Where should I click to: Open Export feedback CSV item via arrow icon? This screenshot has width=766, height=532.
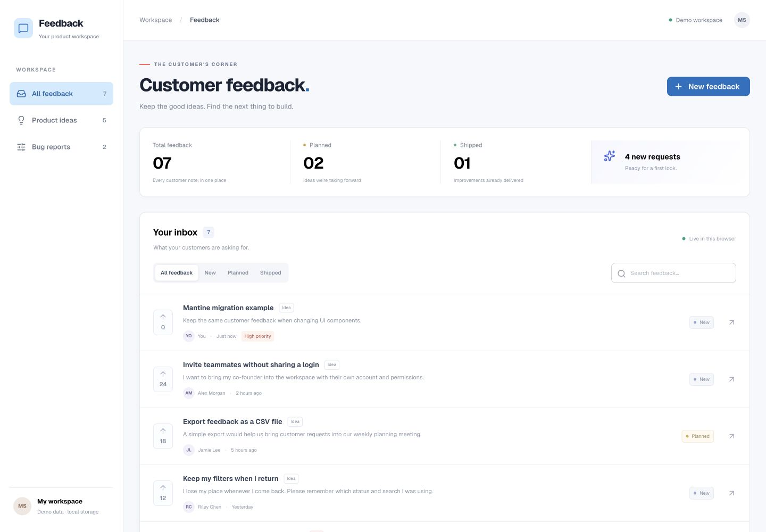click(731, 436)
